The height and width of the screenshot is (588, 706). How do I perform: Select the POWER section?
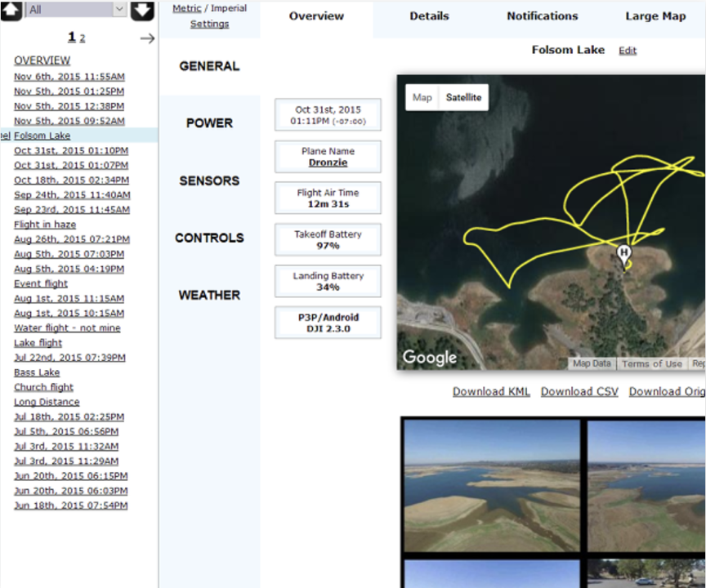pyautogui.click(x=209, y=123)
